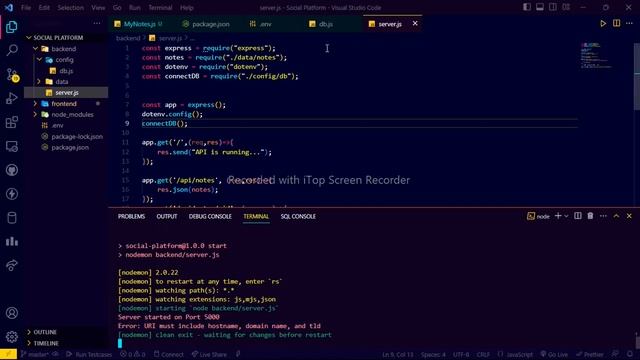The image size is (640, 360).
Task: Click Prettier in status bar
Action: click(x=590, y=354)
